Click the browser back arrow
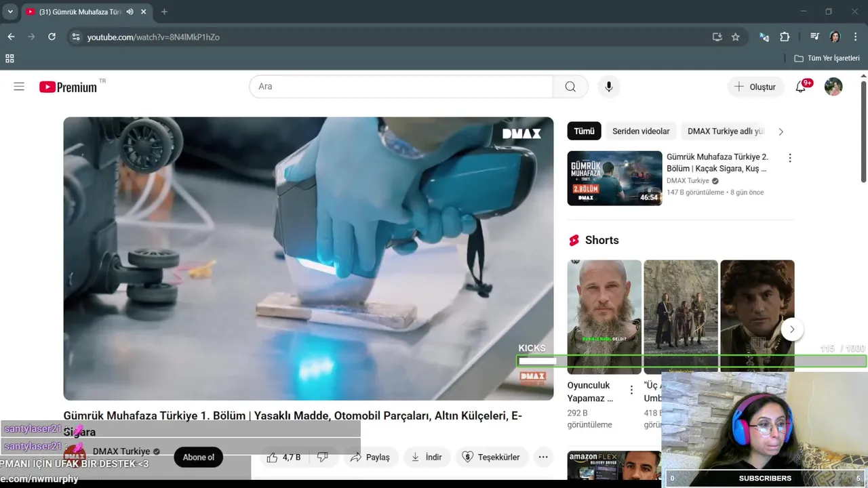Screen dimensions: 868x488 (x=11, y=37)
